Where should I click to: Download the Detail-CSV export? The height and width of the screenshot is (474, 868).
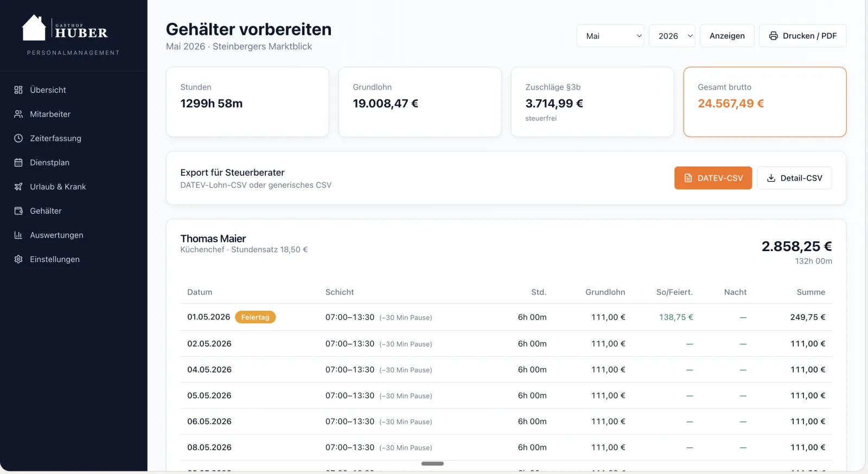[794, 178]
